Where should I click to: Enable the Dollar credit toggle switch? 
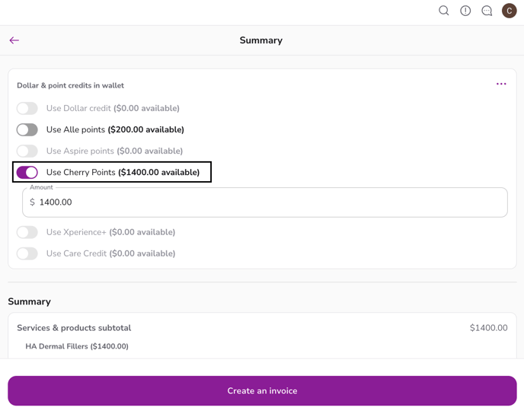(27, 109)
